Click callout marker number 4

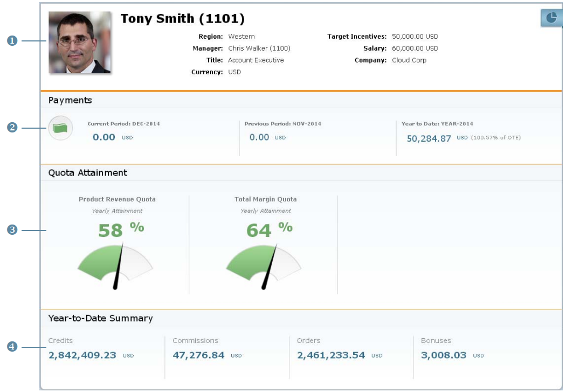click(12, 347)
